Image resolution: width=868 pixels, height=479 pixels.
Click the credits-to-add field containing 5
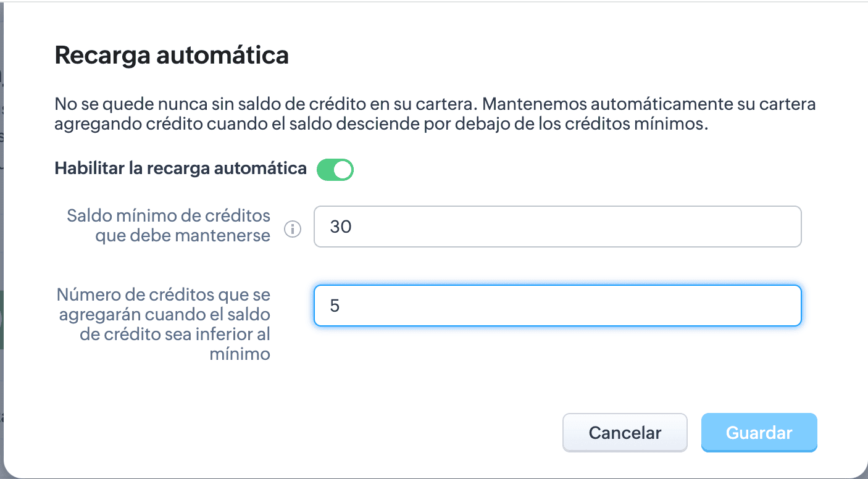click(x=557, y=306)
